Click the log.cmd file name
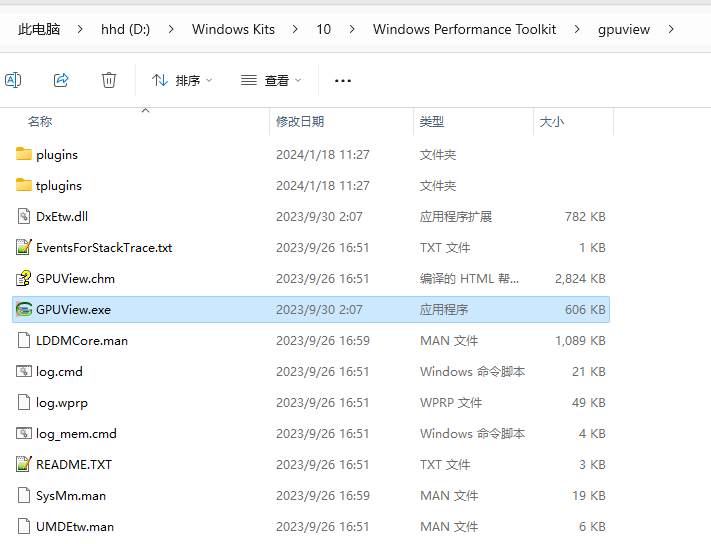Image resolution: width=711 pixels, height=544 pixels. (x=59, y=372)
